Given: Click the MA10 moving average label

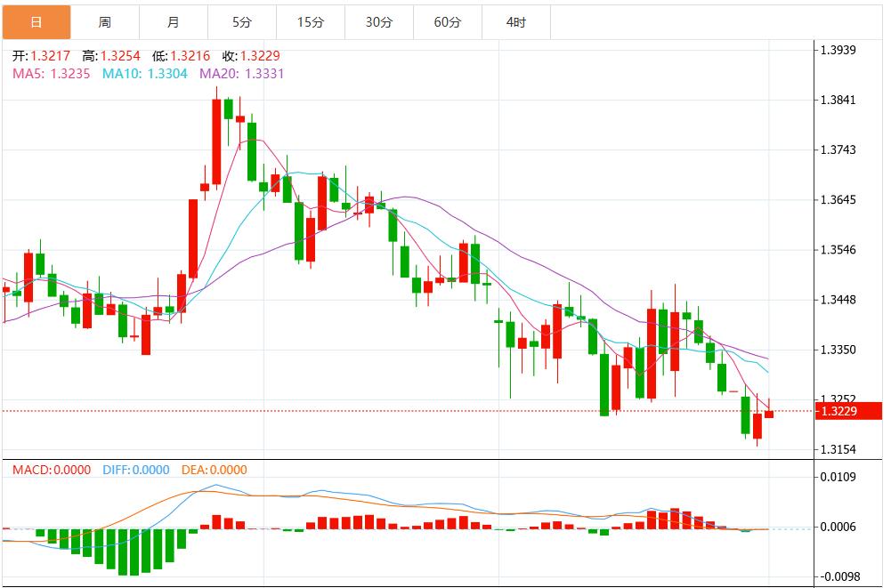Looking at the screenshot, I should coord(144,74).
